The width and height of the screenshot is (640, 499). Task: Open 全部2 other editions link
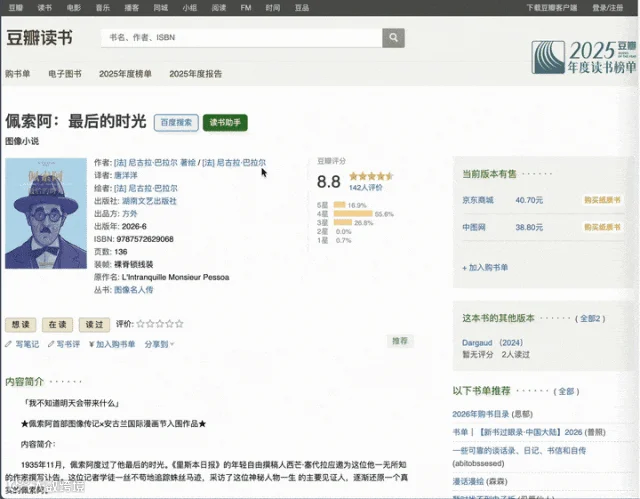tap(590, 318)
